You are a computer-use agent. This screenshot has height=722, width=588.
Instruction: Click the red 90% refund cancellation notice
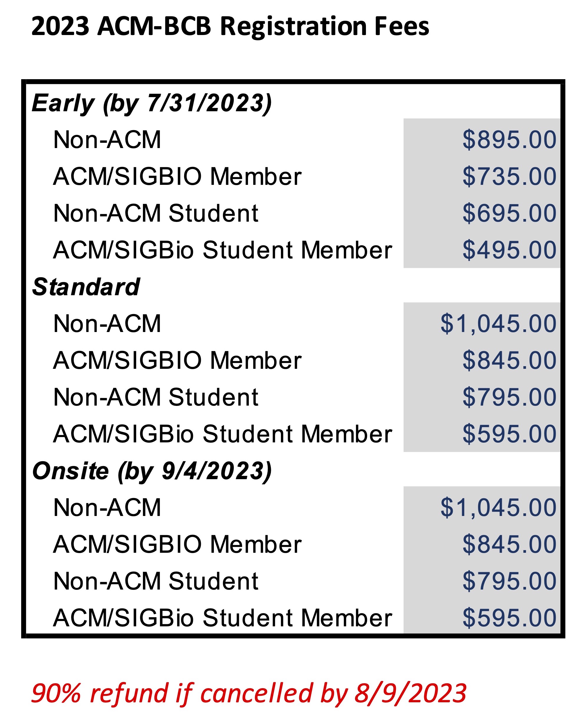(249, 693)
